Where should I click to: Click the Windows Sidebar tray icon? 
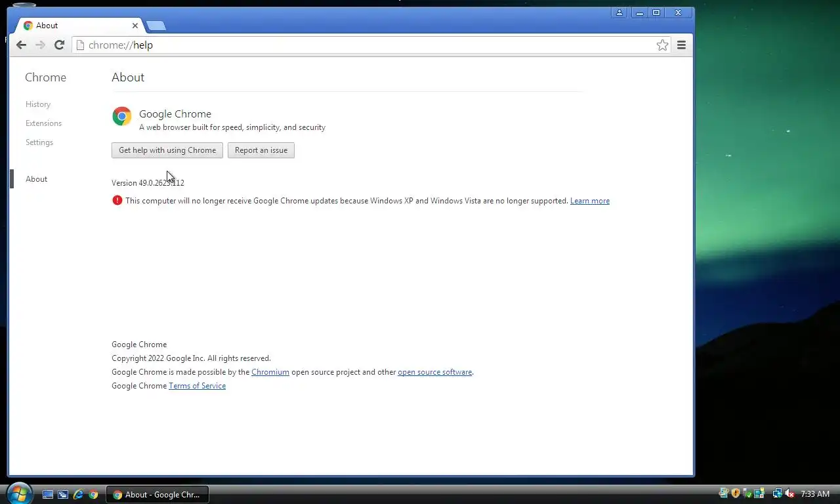pyautogui.click(x=724, y=493)
